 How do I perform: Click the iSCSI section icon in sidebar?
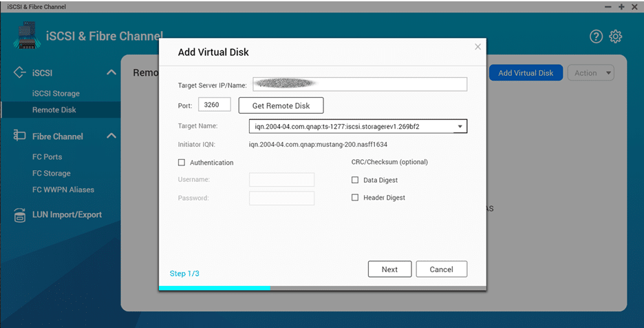click(19, 72)
